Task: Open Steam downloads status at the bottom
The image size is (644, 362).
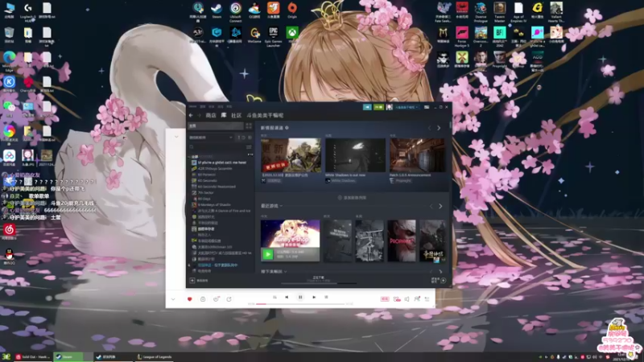Action: [x=319, y=279]
